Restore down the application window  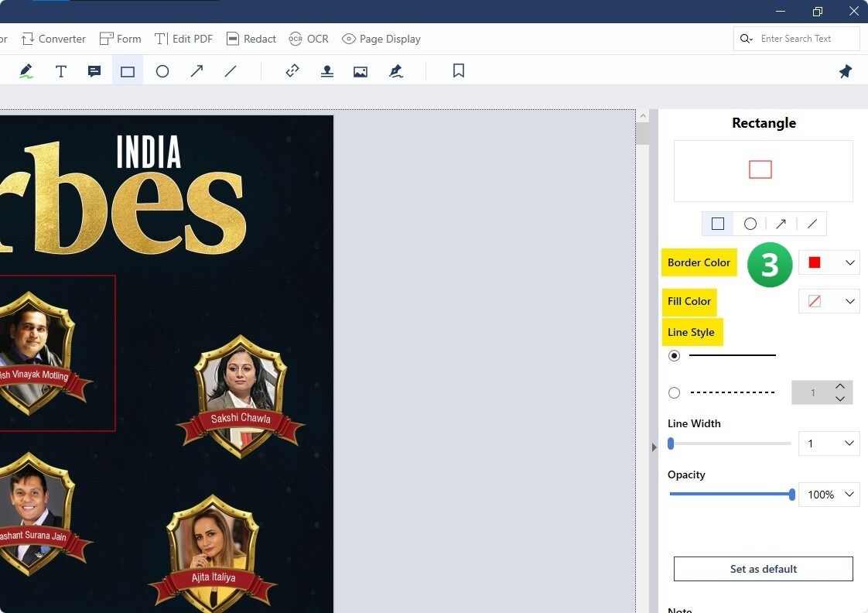(x=817, y=11)
